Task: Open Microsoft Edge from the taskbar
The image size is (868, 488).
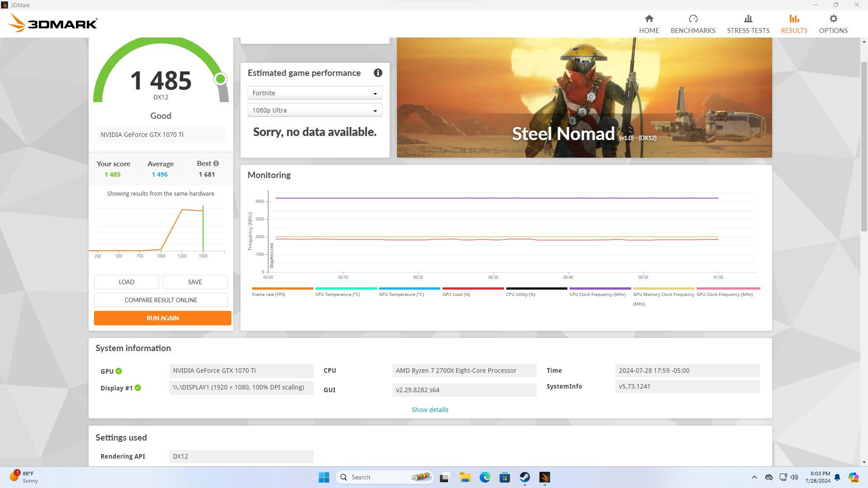Action: [x=485, y=477]
